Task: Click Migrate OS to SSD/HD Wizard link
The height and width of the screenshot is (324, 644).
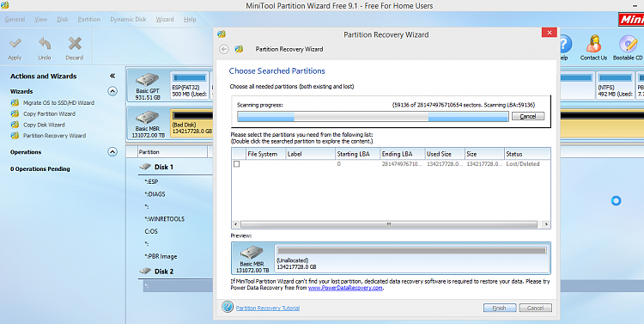Action: [x=58, y=103]
